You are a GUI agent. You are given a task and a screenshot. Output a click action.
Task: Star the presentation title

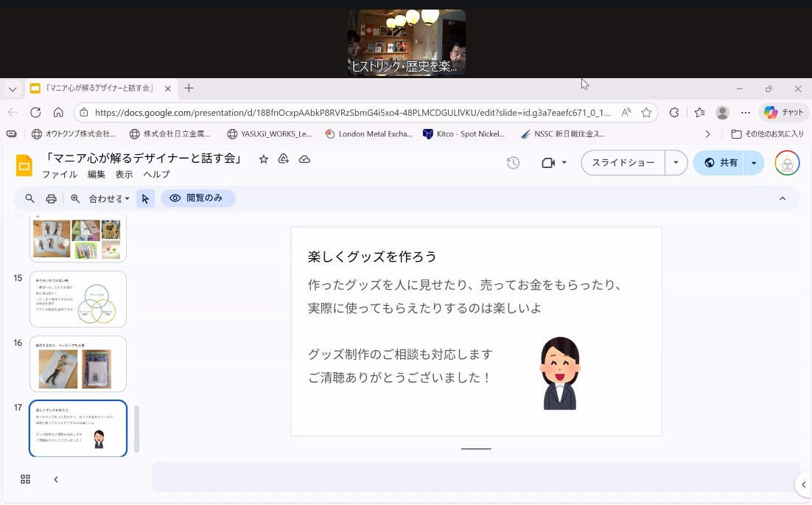coord(264,159)
